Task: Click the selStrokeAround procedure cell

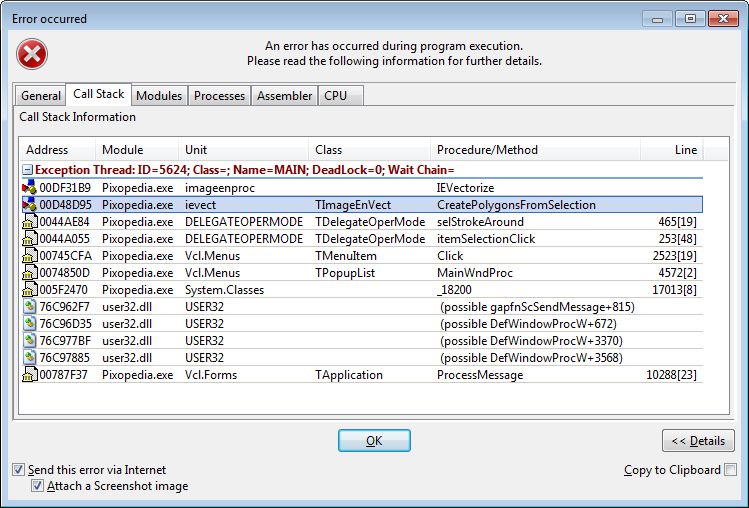Action: [x=480, y=222]
